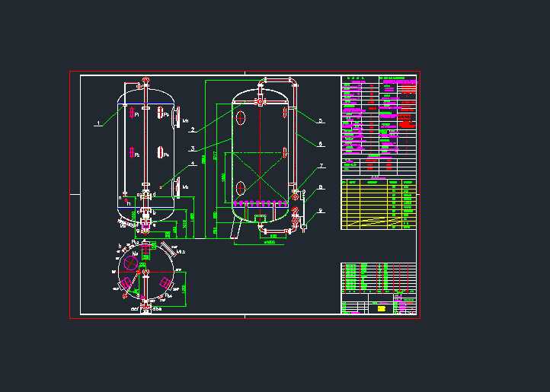Select the lower red oval handhole on right vessel
Screen dimensions: 550x392
(x=240, y=189)
